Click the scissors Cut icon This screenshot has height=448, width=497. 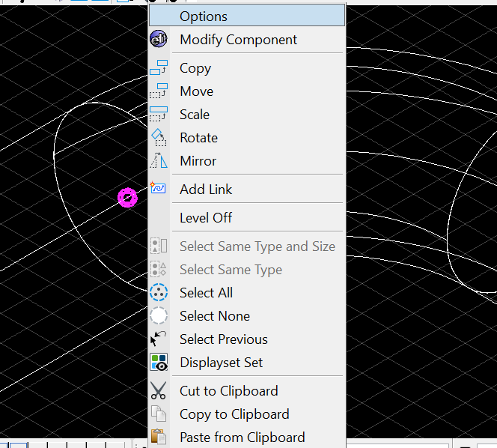(158, 390)
